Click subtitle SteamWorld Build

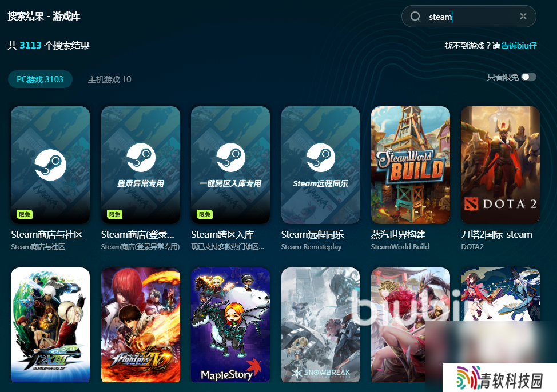pyautogui.click(x=400, y=247)
